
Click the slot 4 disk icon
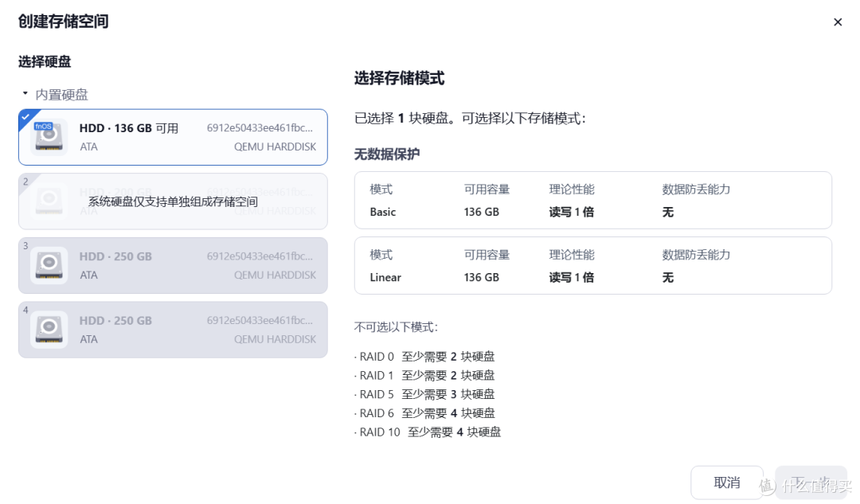pos(49,330)
